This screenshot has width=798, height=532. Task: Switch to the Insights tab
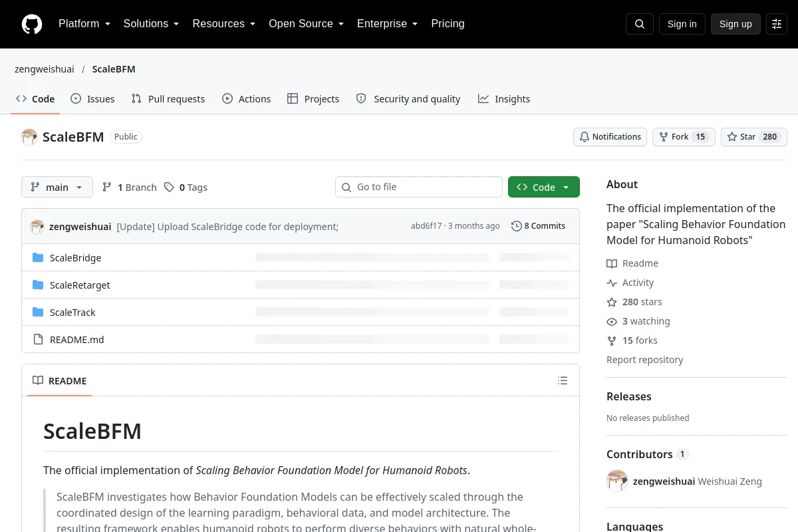tap(504, 99)
